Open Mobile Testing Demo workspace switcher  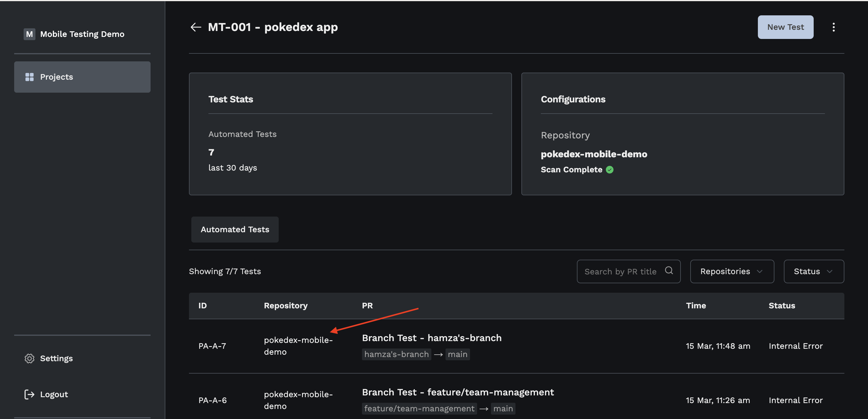click(x=82, y=34)
